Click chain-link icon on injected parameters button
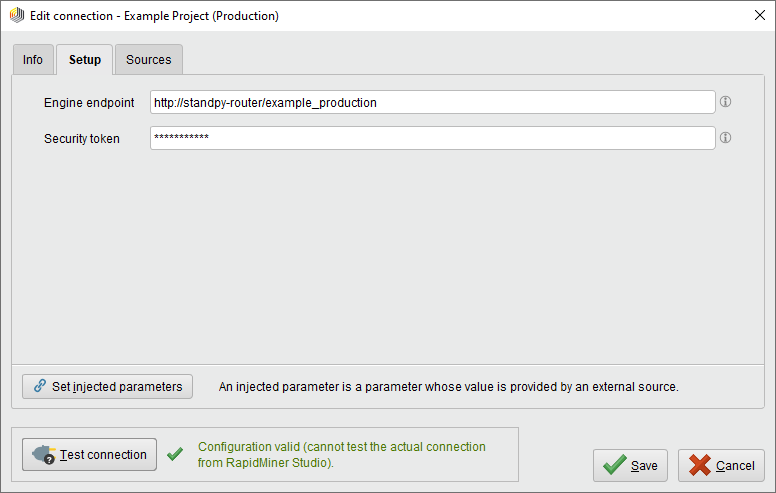Viewport: 776px width, 493px height. pyautogui.click(x=40, y=386)
